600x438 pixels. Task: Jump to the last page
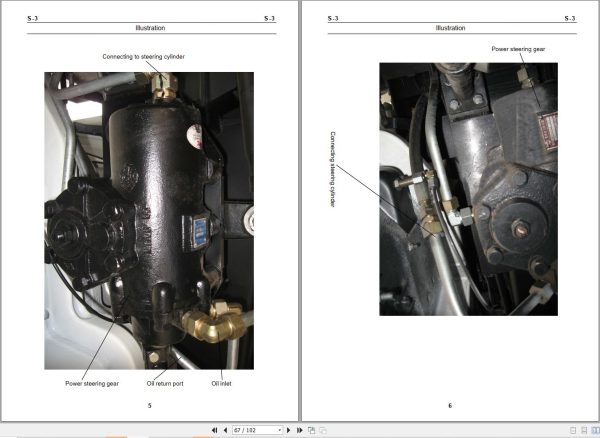300,430
